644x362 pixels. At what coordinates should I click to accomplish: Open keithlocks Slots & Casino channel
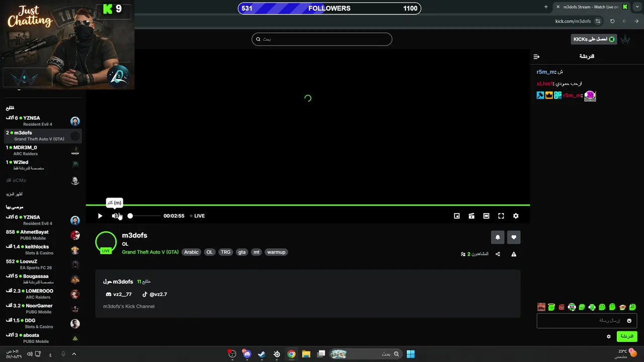43,249
